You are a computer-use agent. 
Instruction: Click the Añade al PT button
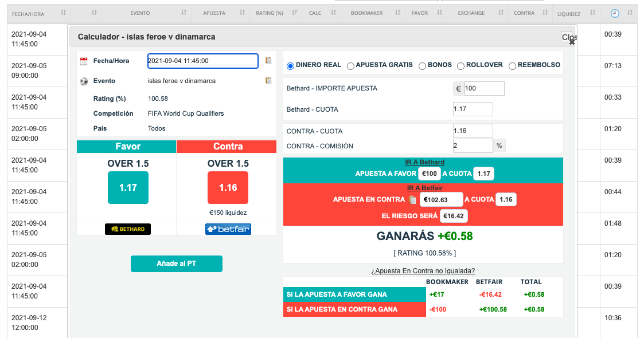[x=177, y=264]
